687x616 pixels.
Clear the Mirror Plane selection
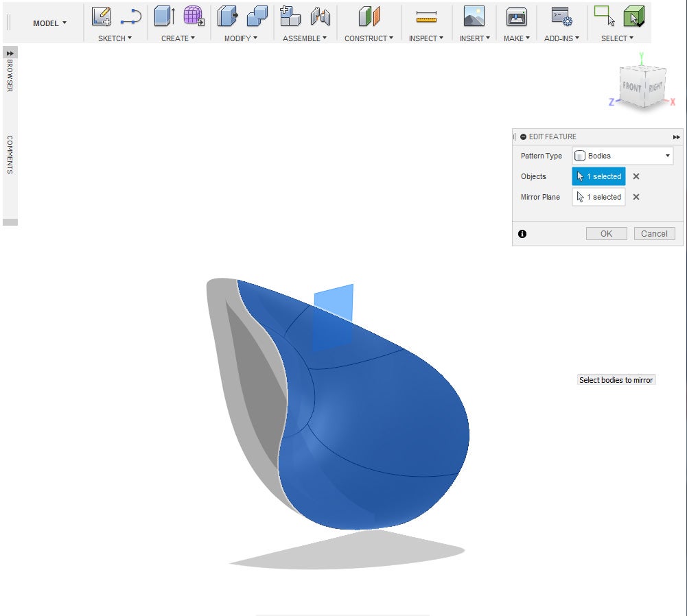pos(636,197)
